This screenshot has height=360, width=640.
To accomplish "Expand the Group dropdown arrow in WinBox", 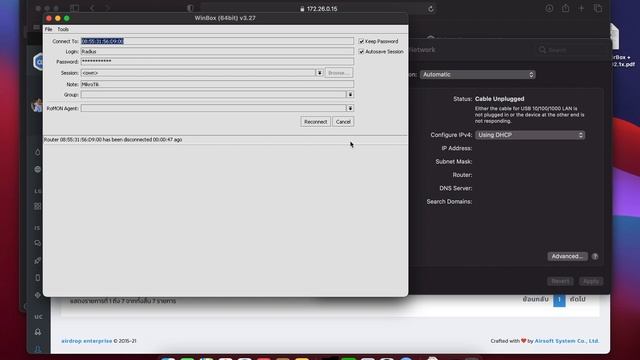I will [350, 94].
